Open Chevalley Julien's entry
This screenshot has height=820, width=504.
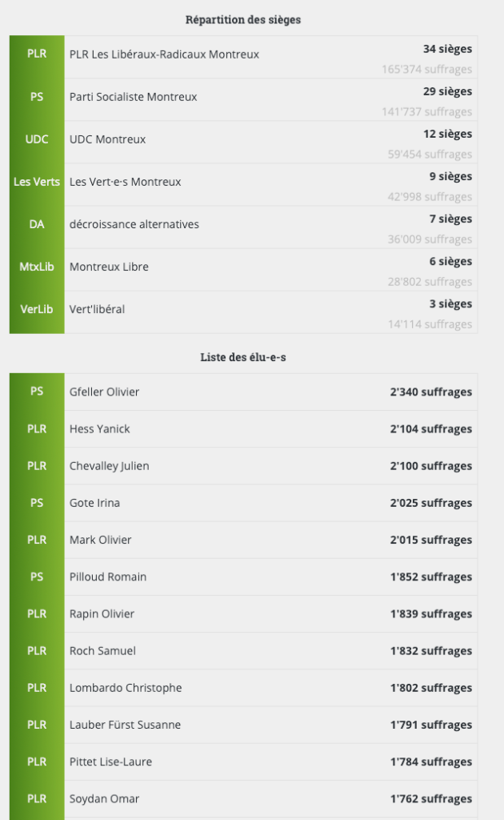pyautogui.click(x=109, y=466)
